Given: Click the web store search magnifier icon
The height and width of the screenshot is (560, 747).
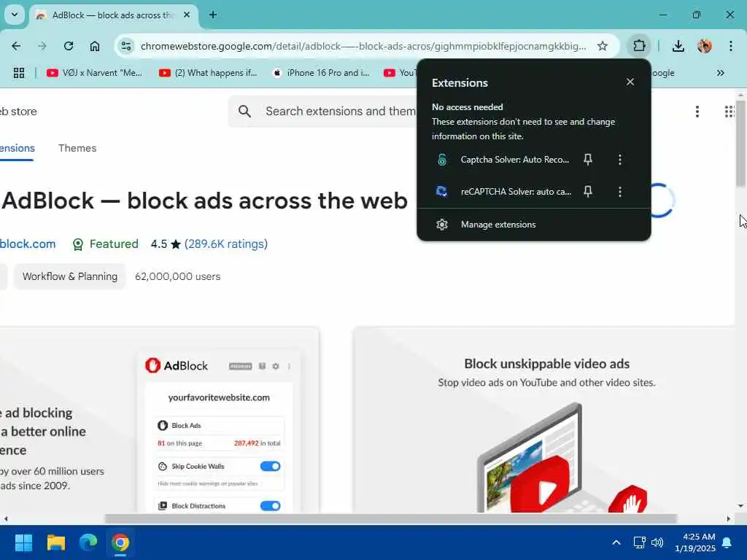Looking at the screenshot, I should (244, 112).
